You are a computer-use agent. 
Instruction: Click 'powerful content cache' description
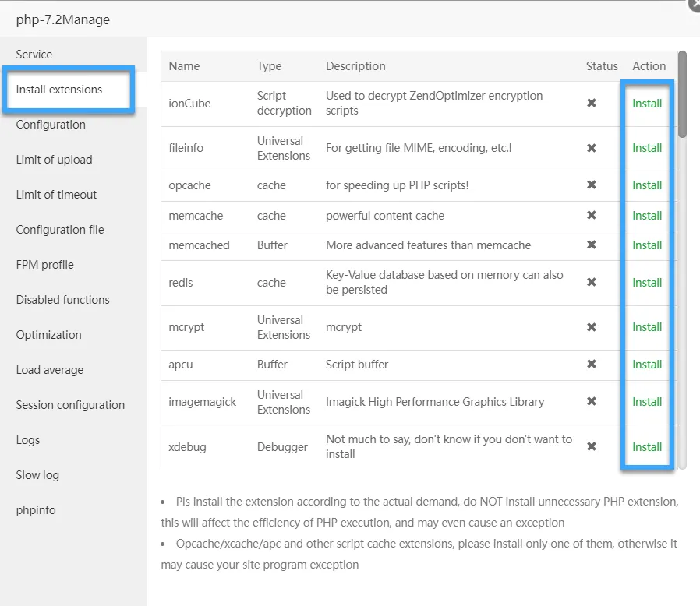[x=385, y=216]
